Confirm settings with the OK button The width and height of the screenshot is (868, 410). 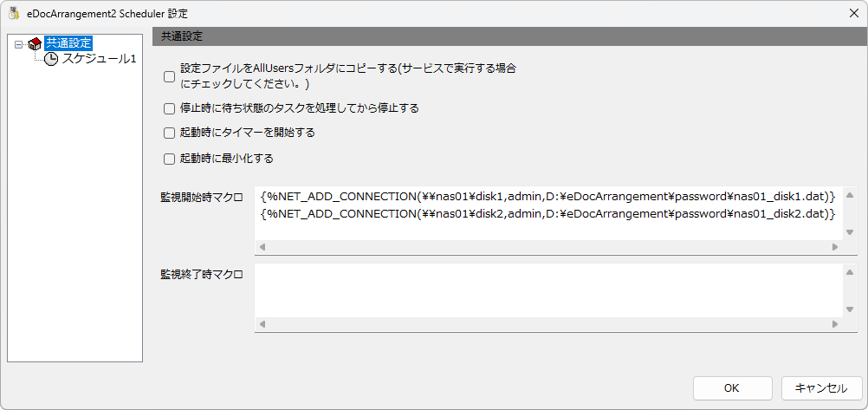coord(732,388)
